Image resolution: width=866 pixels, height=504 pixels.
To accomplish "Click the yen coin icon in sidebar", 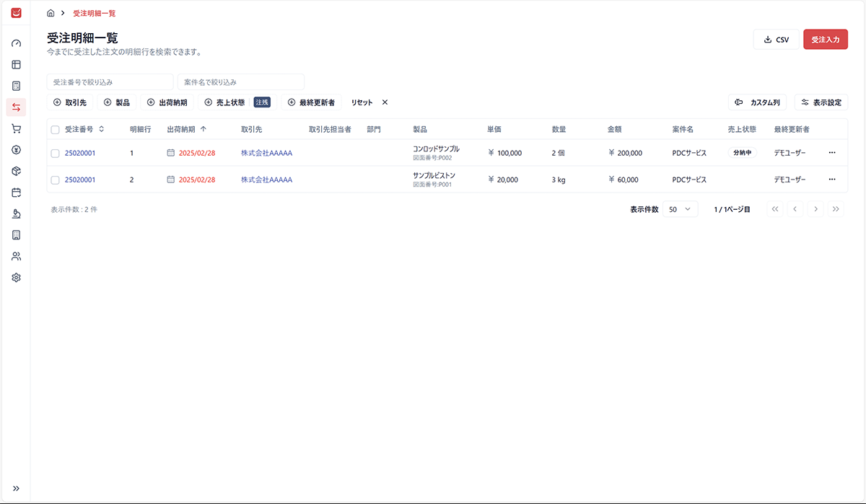I will tap(16, 150).
